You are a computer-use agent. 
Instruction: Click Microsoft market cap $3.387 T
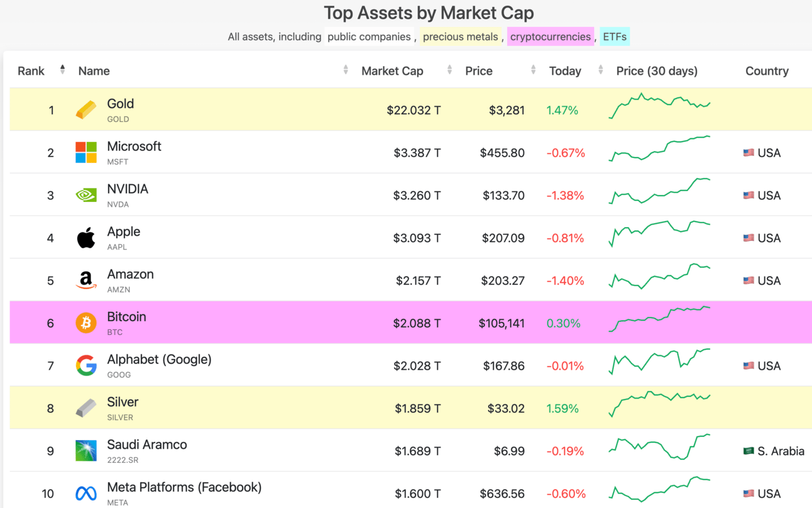(x=417, y=153)
